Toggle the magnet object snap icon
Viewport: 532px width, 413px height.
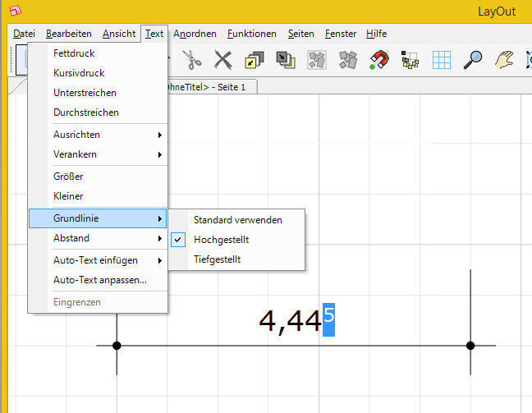(378, 59)
